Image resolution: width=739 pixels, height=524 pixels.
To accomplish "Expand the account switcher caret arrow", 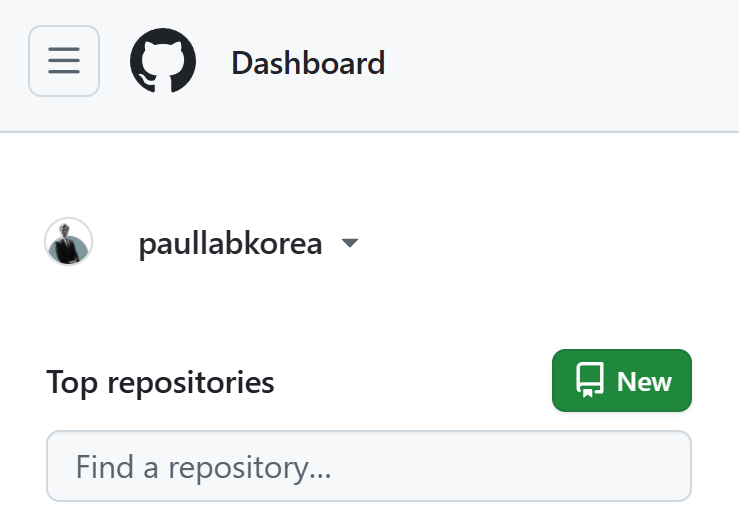I will point(349,244).
